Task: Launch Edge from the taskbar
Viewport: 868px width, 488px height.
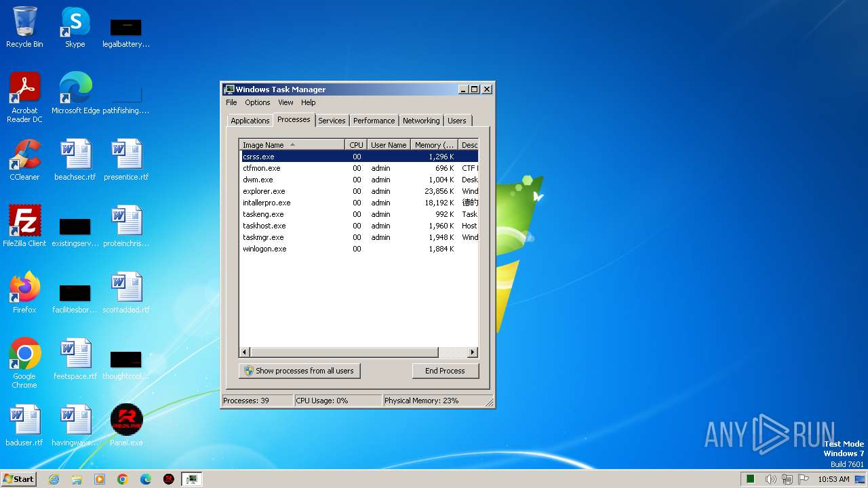Action: pos(146,479)
